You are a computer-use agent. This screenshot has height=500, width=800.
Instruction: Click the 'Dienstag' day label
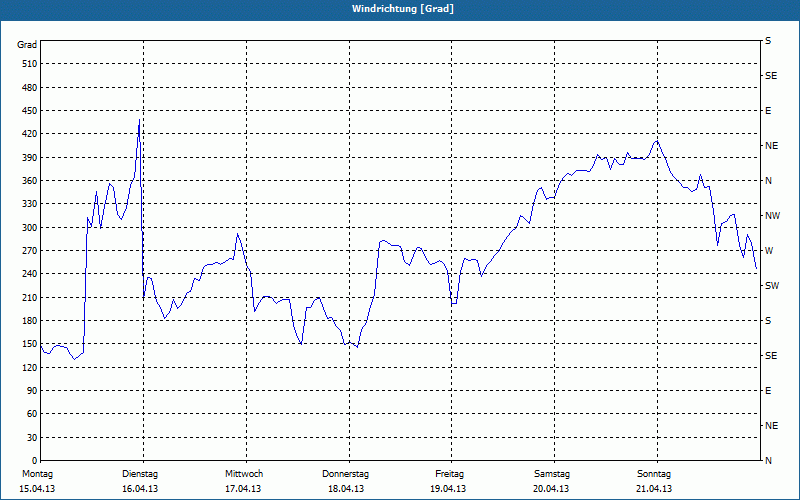[140, 474]
